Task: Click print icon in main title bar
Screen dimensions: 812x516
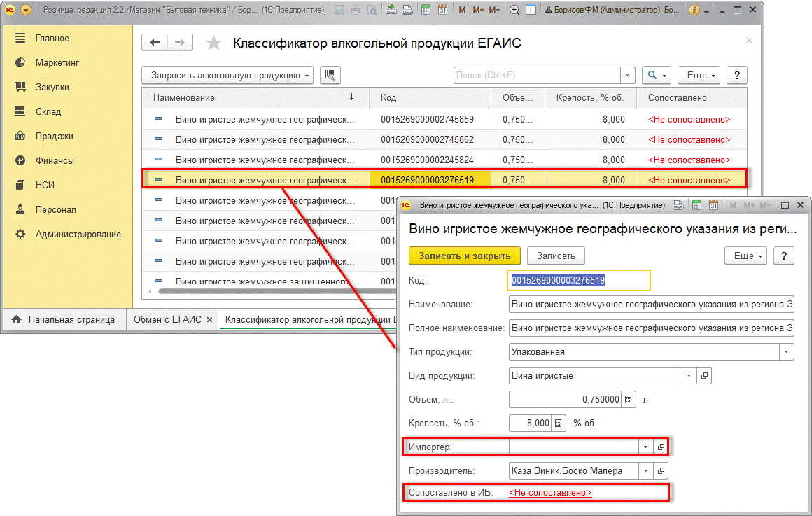Action: (356, 10)
